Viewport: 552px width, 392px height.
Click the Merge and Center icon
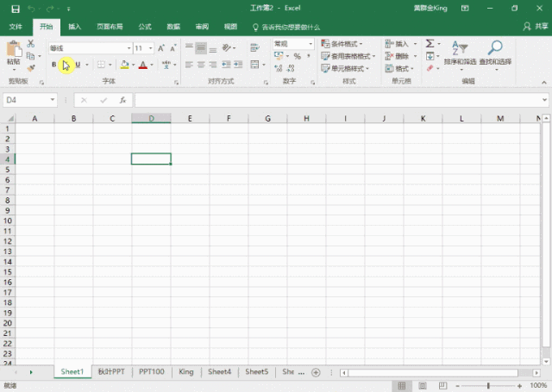tap(254, 65)
